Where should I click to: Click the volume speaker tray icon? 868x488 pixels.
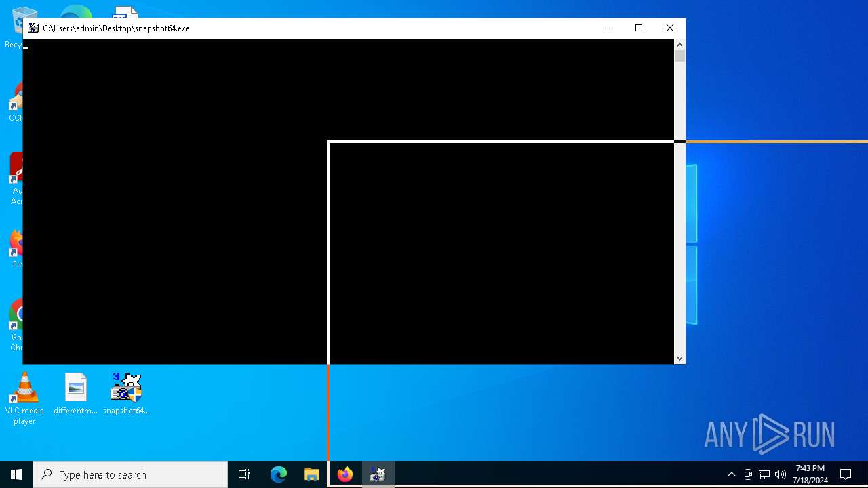pyautogui.click(x=781, y=474)
